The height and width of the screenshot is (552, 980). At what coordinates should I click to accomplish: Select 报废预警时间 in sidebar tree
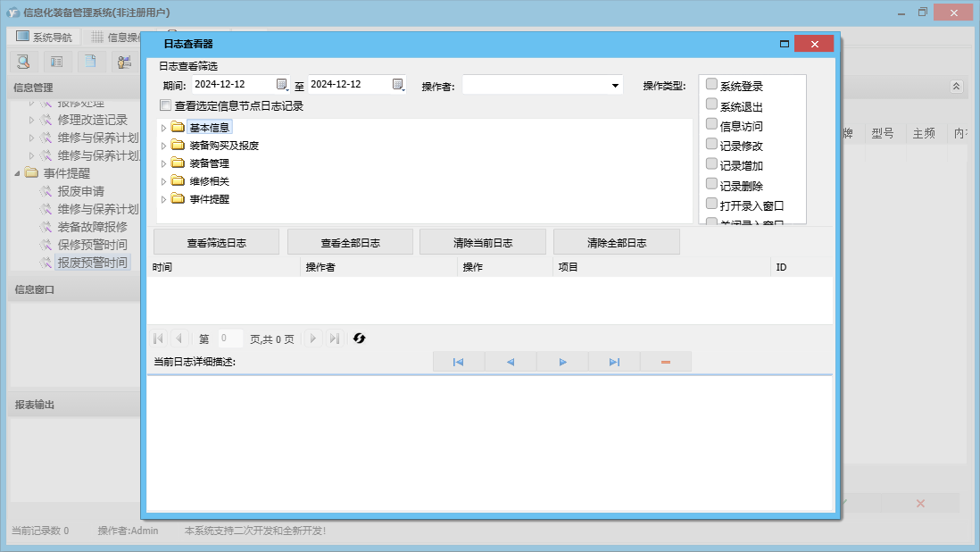[x=92, y=263]
